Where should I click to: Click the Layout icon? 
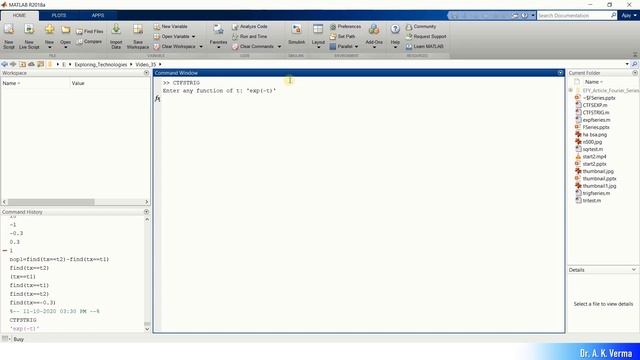[318, 29]
